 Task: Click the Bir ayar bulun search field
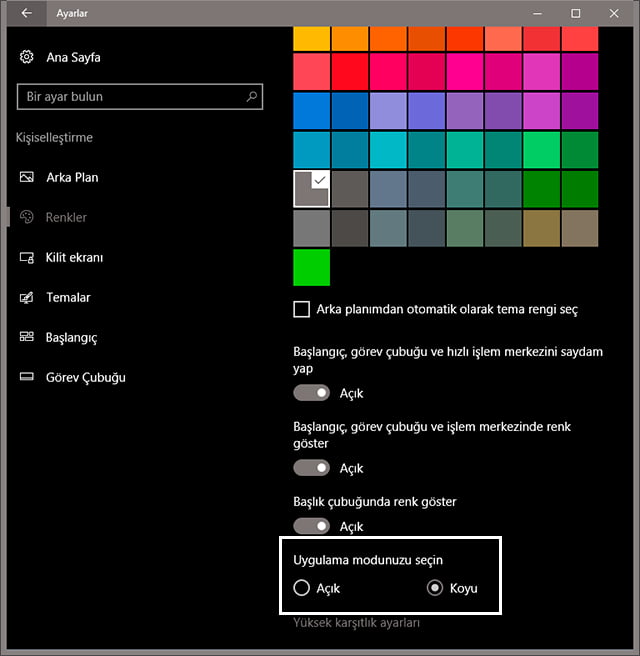[x=130, y=97]
